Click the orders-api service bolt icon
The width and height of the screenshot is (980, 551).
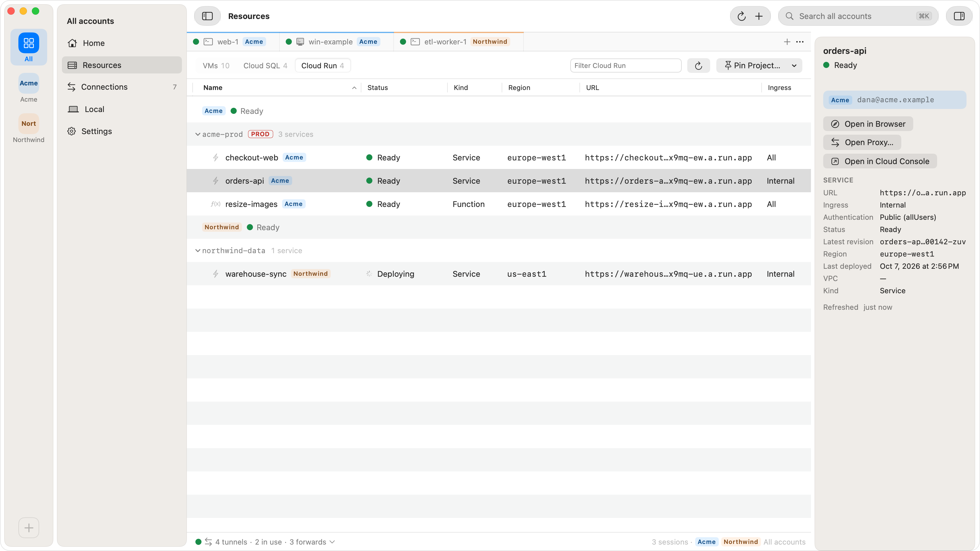tap(215, 181)
